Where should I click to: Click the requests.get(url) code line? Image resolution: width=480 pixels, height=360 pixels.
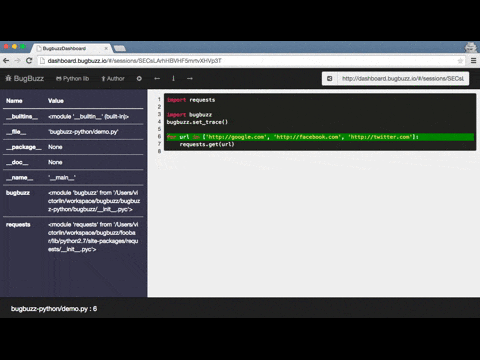(207, 144)
